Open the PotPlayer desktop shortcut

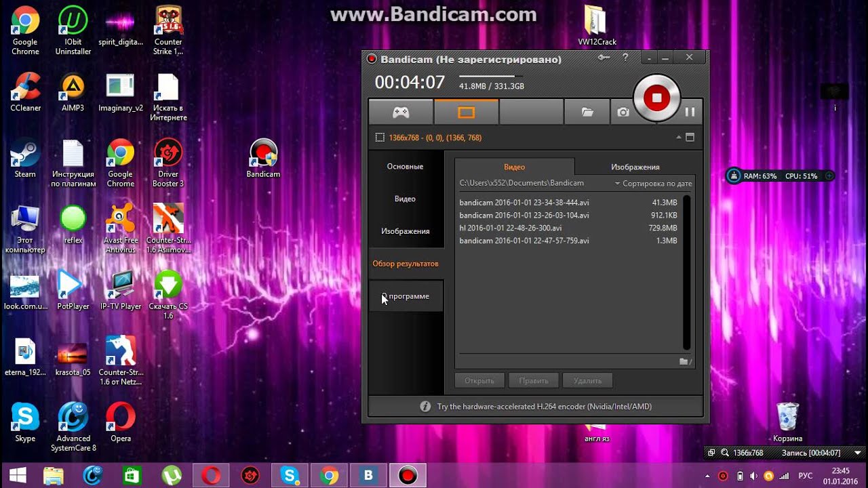point(73,290)
